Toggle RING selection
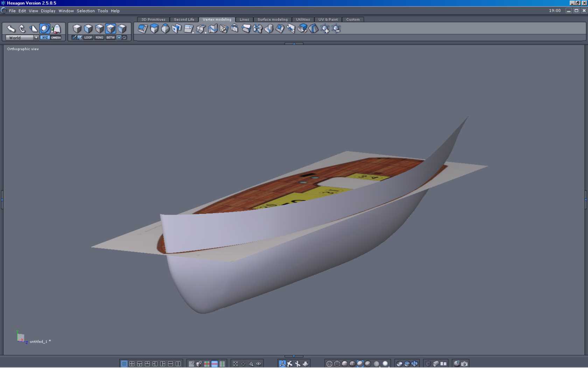The image size is (588, 368). pos(99,38)
